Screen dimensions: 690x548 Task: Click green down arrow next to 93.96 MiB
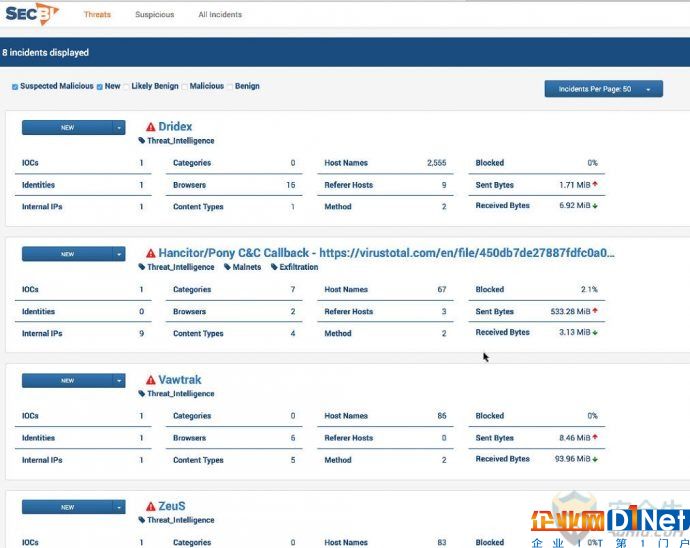(x=595, y=459)
